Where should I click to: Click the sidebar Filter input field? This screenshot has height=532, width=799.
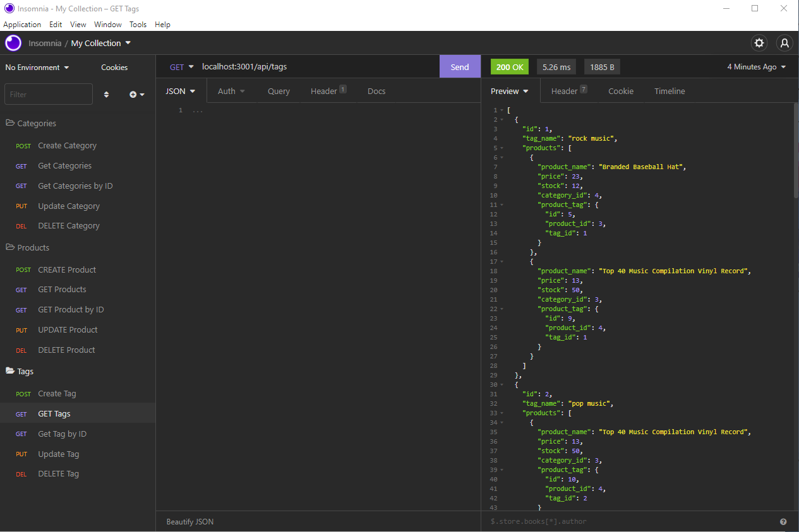coord(48,93)
